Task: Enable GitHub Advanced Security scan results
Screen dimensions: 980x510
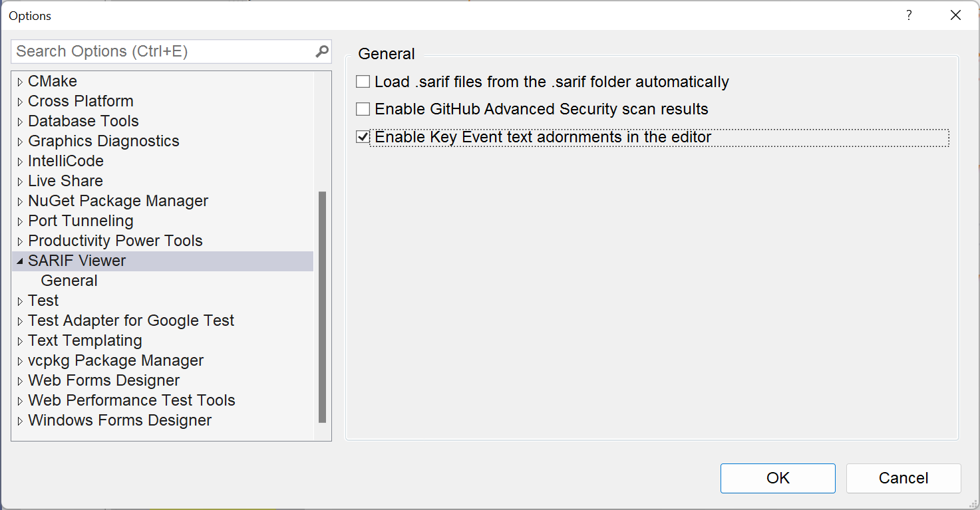Action: (363, 109)
